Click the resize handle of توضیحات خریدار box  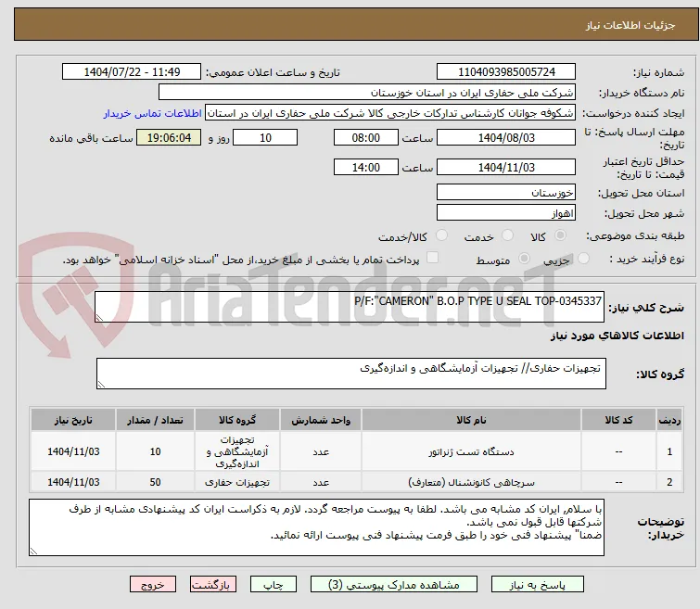pos(33,551)
